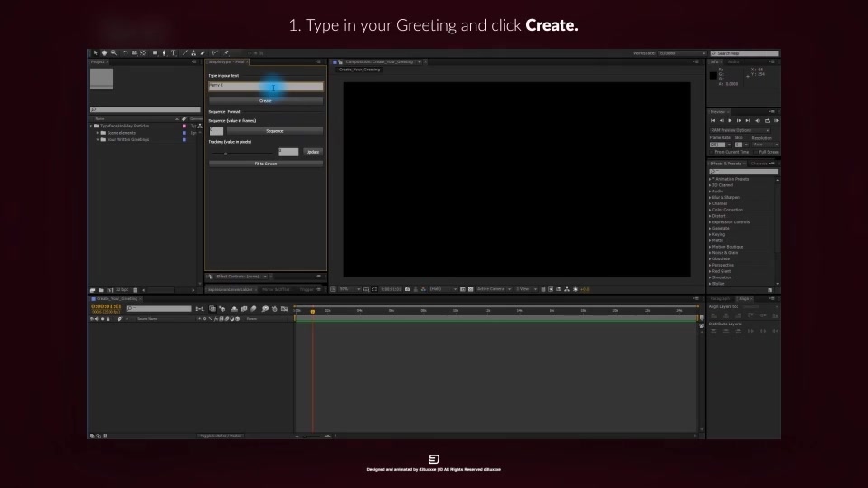The width and height of the screenshot is (868, 488).
Task: Jump to first frame in Preview
Action: 713,120
